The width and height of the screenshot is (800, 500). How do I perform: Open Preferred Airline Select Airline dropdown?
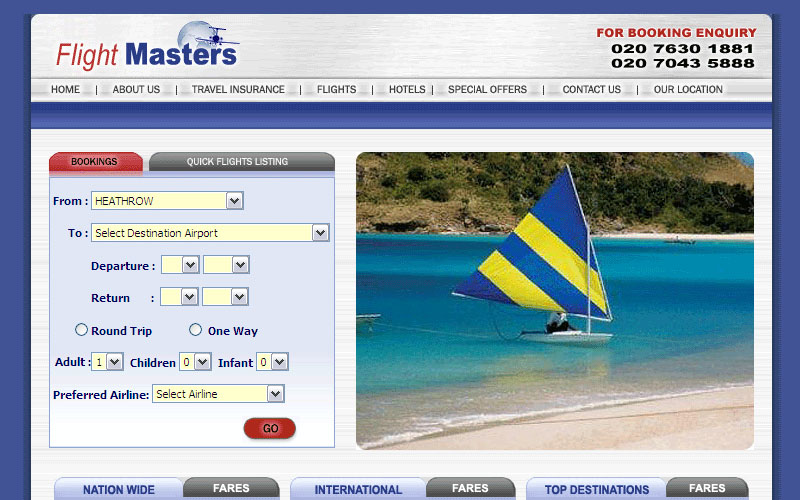tap(218, 393)
